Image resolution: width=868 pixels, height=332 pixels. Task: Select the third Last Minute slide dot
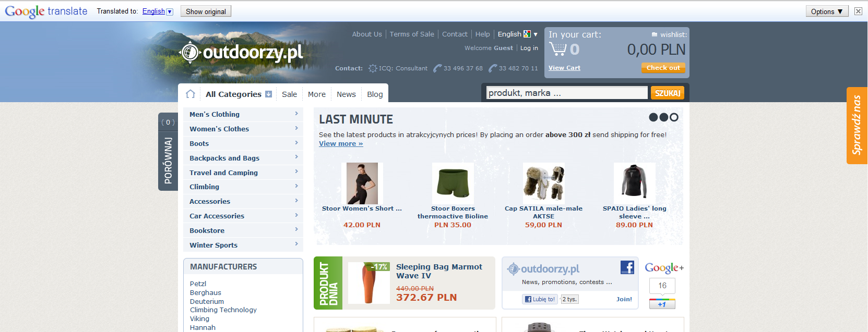point(674,117)
